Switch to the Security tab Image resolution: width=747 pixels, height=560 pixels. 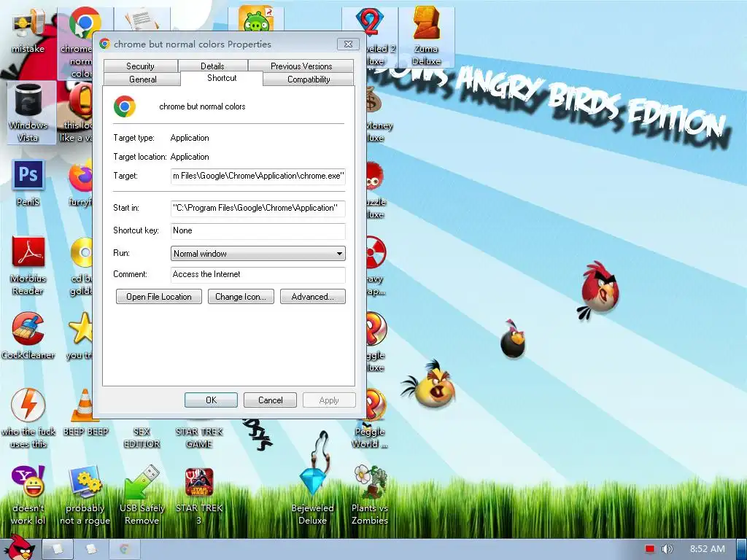coord(140,66)
